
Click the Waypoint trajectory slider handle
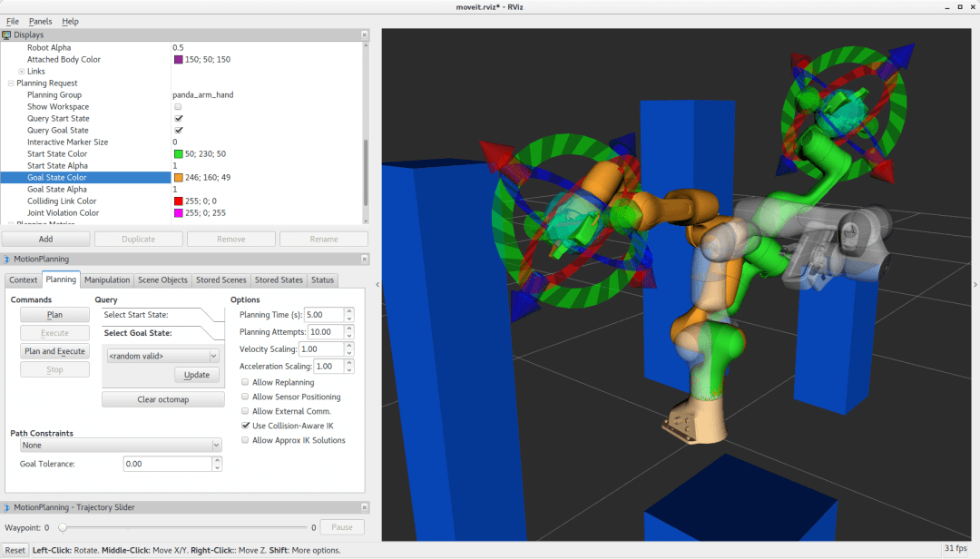tap(63, 528)
